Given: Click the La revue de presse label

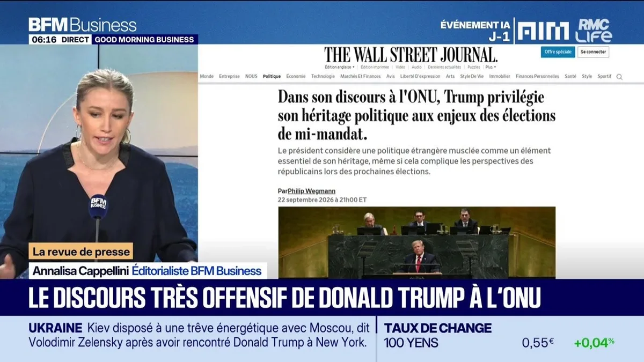Looking at the screenshot, I should 80,251.
